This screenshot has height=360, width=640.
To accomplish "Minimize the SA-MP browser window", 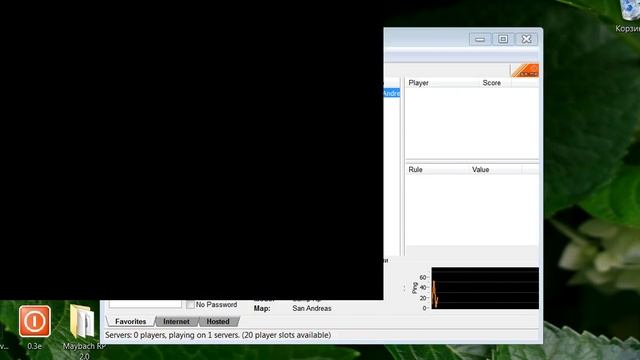I will pos(480,39).
